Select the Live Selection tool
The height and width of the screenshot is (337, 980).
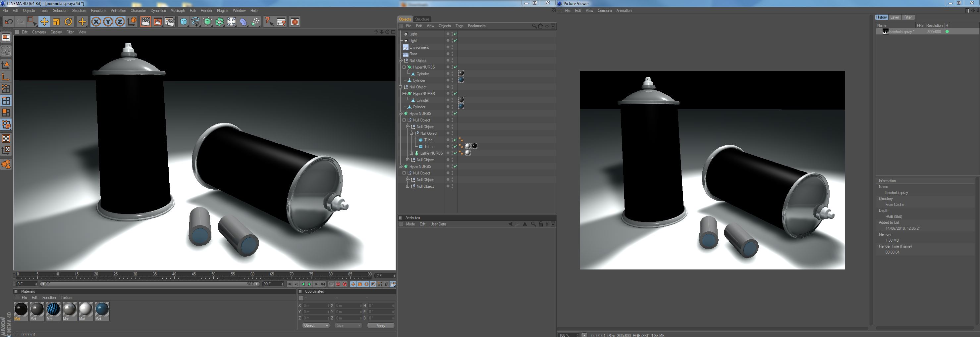(32, 22)
